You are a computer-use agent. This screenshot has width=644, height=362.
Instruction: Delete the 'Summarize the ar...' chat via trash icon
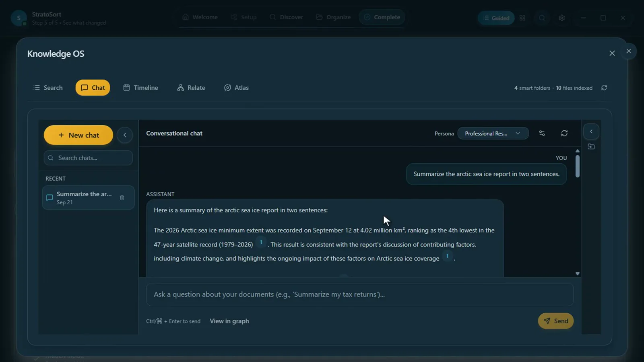(x=122, y=197)
